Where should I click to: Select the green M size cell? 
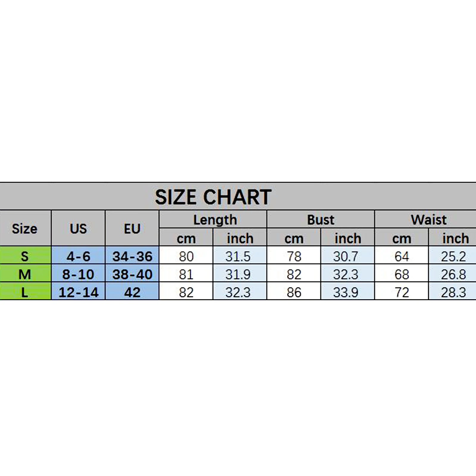25,274
